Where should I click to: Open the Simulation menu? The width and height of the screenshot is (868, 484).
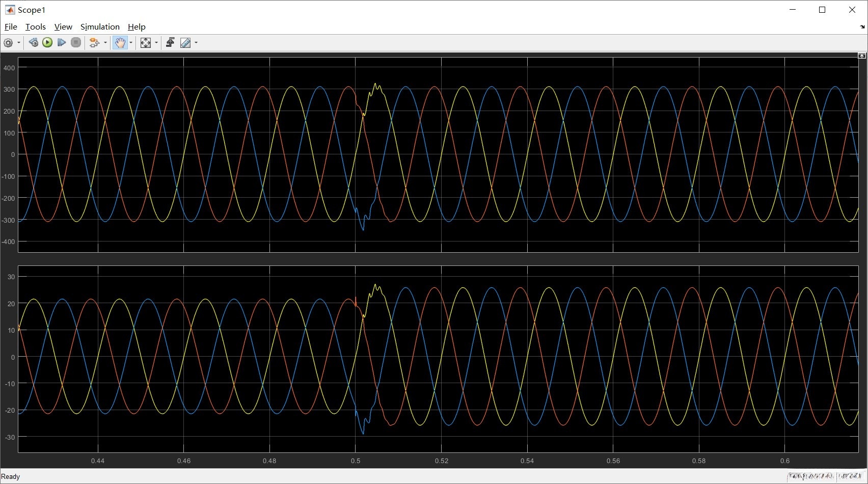pos(100,27)
